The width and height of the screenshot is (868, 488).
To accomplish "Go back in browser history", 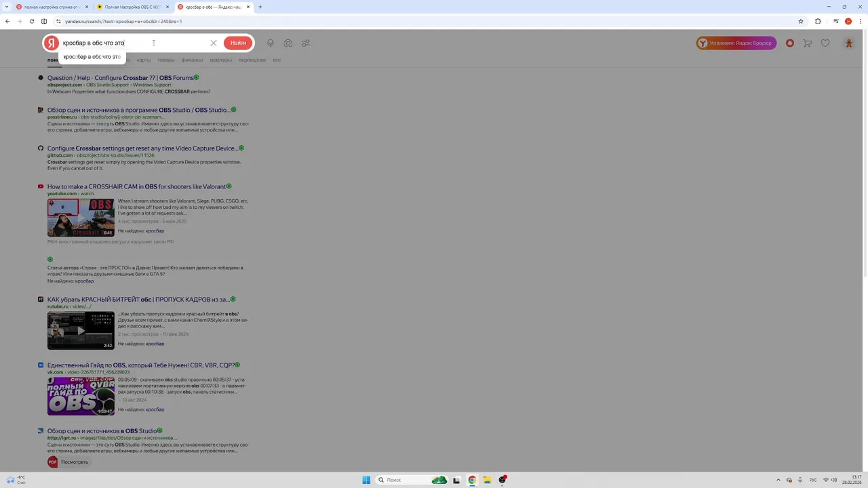I will coord(7,21).
